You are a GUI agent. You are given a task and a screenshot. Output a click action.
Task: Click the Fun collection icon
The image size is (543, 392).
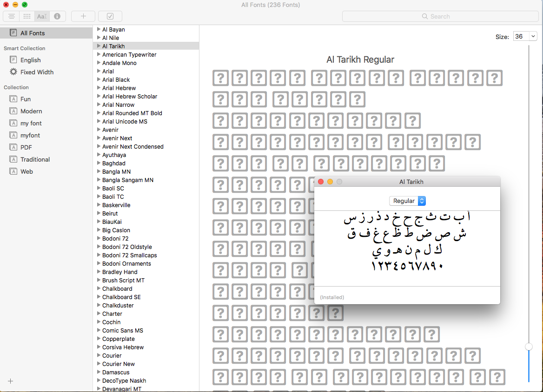point(13,99)
